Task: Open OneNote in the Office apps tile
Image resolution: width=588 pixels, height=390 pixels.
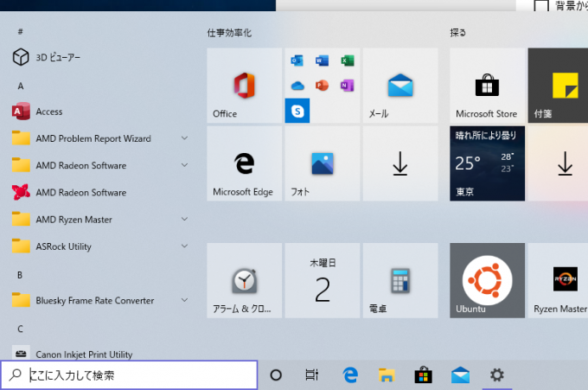Action: tap(348, 86)
